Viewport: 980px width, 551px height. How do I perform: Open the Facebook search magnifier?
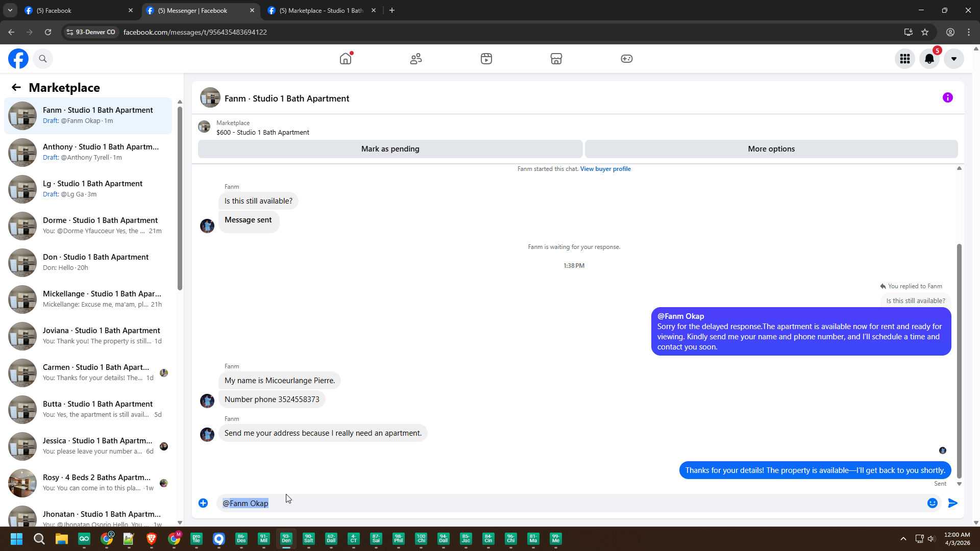pyautogui.click(x=43, y=59)
